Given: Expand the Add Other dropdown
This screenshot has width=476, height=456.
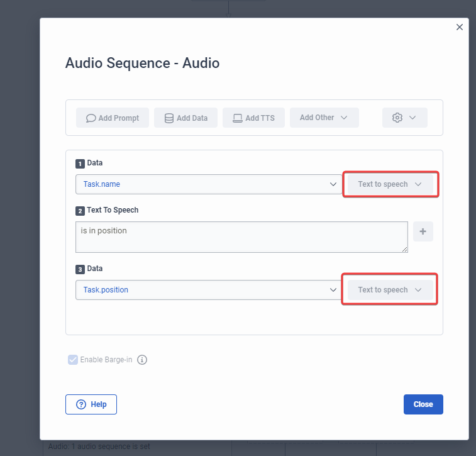Looking at the screenshot, I should pos(324,118).
